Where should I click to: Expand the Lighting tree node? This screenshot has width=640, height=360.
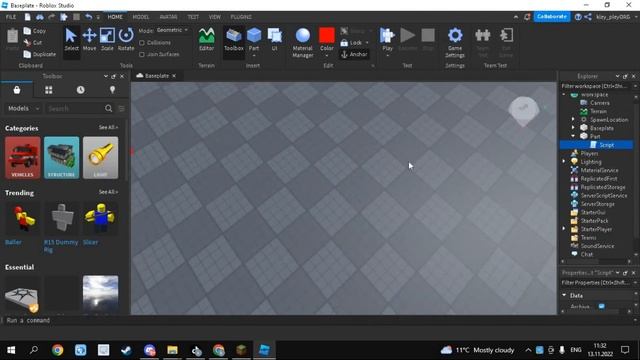[564, 162]
